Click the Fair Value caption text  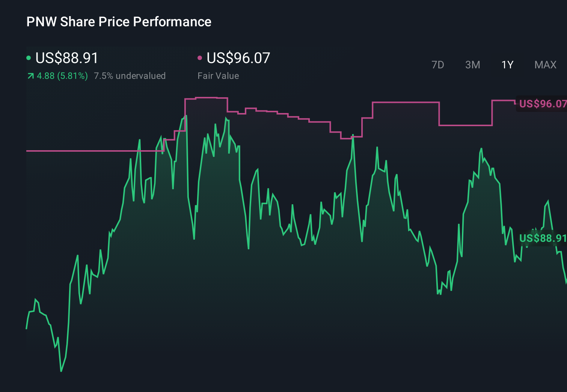218,75
